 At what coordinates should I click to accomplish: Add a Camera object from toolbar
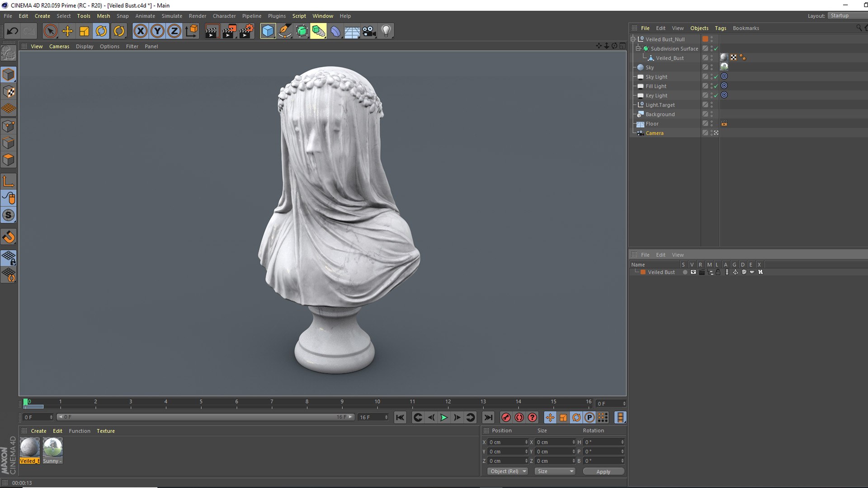coord(369,31)
